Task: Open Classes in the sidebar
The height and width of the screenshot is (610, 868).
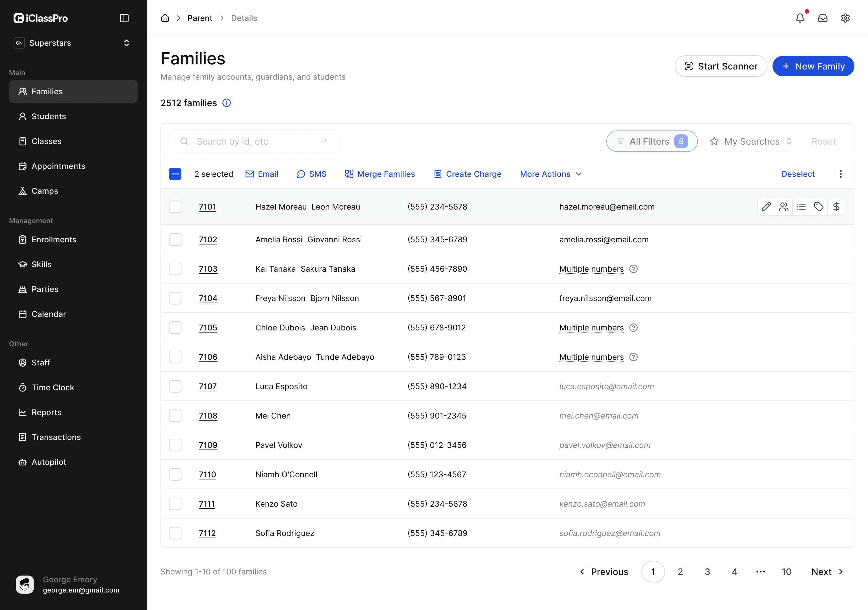Action: pos(73,141)
